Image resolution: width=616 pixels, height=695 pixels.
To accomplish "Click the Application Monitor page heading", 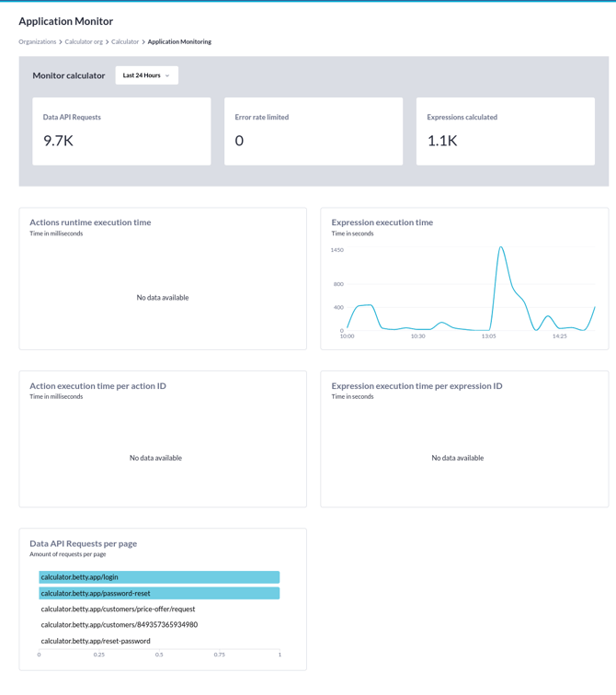I will (66, 21).
